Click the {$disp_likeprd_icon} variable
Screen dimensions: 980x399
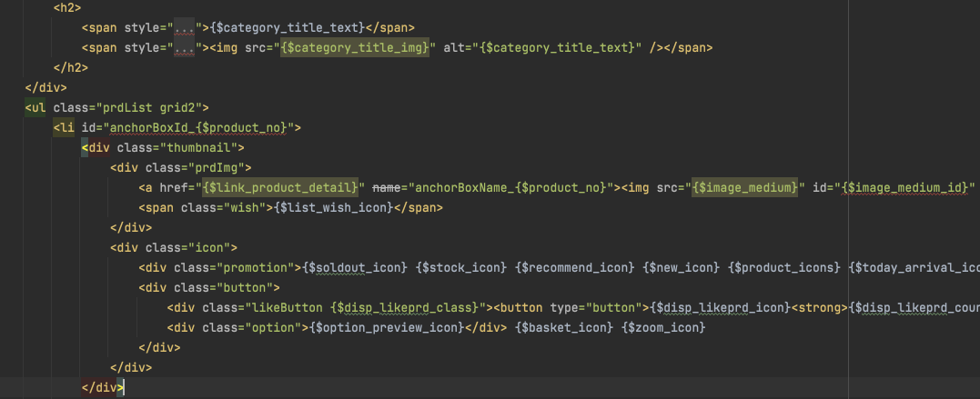721,307
